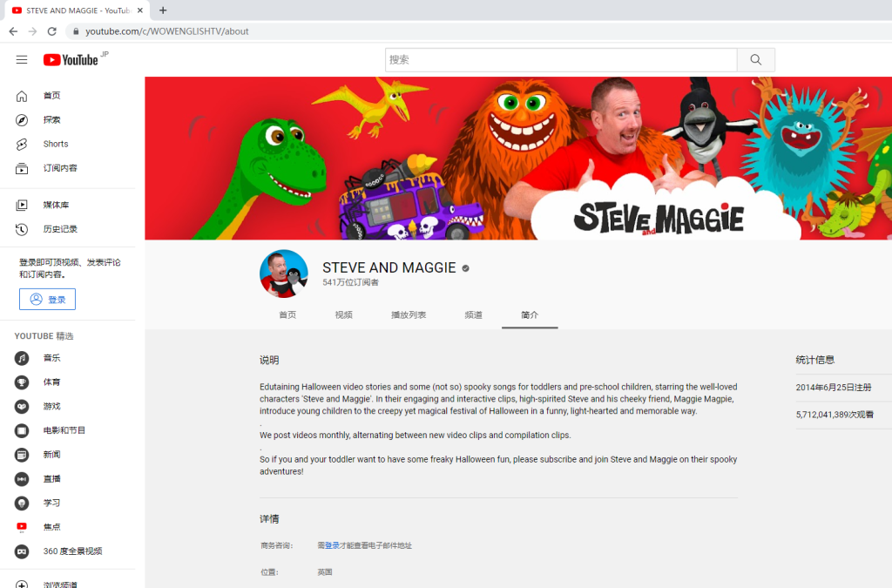Open 历史记录 (History) in the sidebar

coord(60,229)
